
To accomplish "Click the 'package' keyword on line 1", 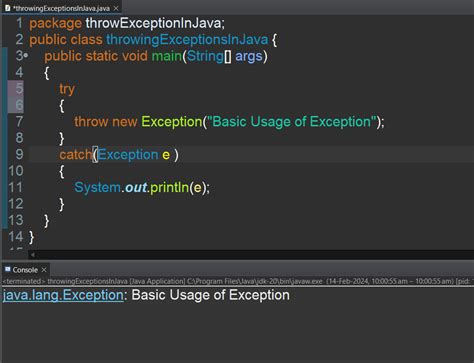I will point(55,24).
